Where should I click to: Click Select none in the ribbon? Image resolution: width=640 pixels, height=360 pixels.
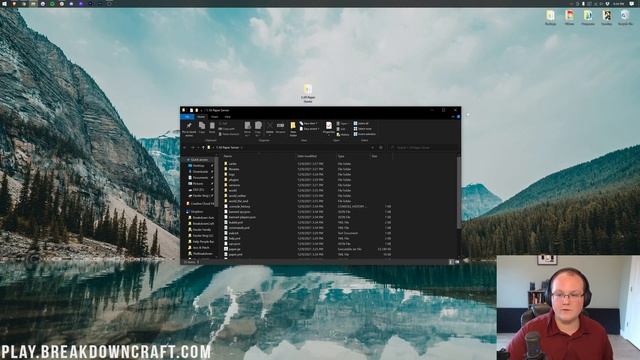click(362, 129)
